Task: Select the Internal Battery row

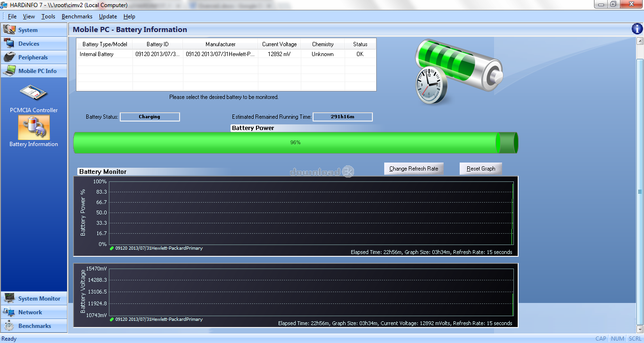Action: (226, 54)
